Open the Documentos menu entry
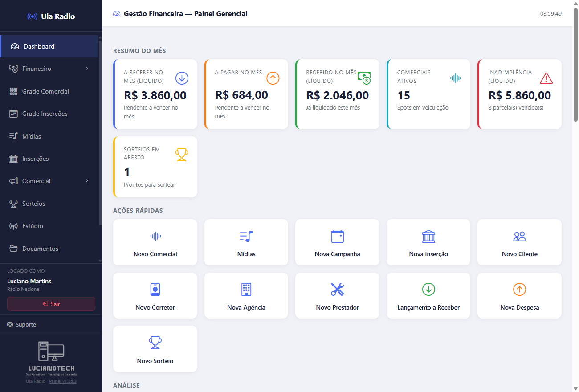This screenshot has width=579, height=392. click(49, 249)
